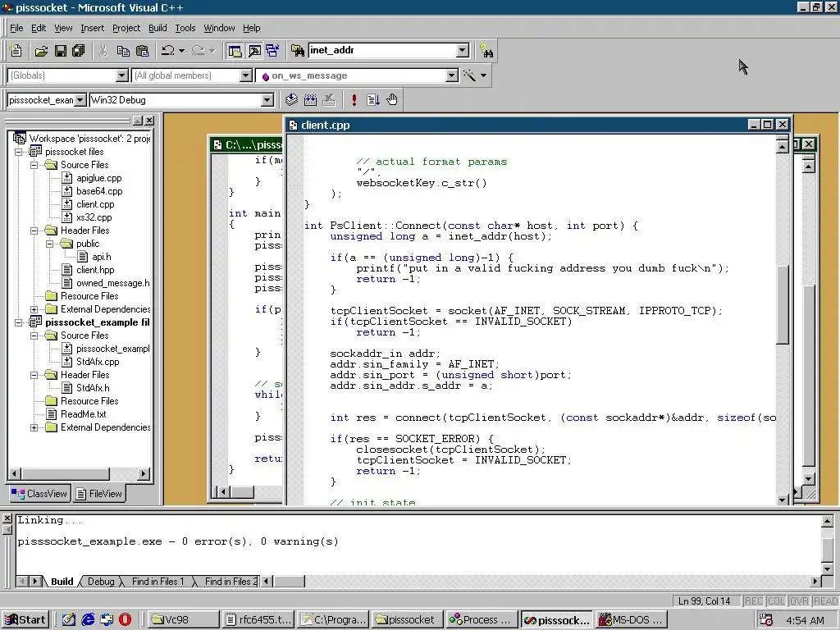840x630 pixels.
Task: Open the Edit menu
Action: coord(38,28)
